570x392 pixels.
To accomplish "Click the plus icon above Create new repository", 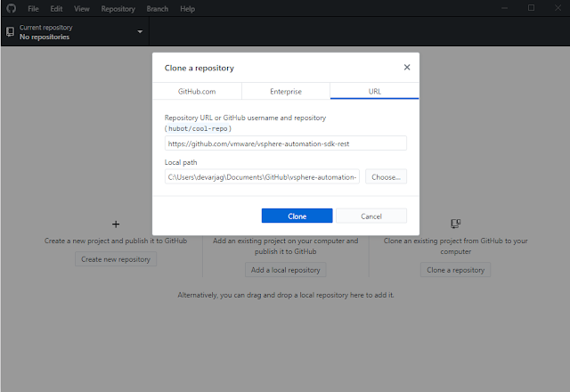I will pyautogui.click(x=116, y=225).
